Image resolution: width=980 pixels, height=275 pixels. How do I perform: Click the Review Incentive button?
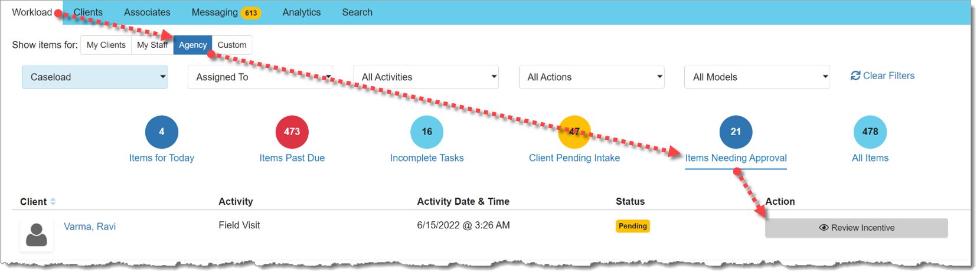(x=857, y=228)
